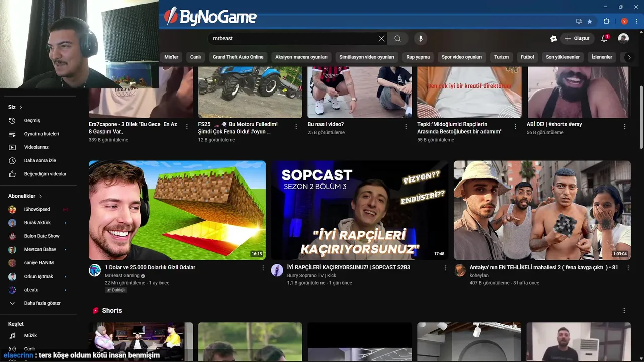Open the SOPCAST Sezon 2 thumbnail
Image resolution: width=644 pixels, height=362 pixels.
360,210
